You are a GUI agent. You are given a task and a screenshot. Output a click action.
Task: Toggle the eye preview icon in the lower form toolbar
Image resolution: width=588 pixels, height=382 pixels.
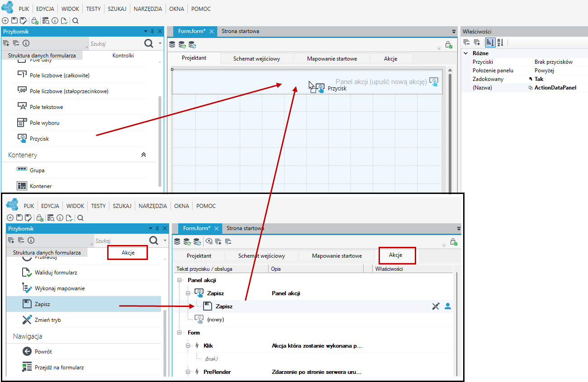pos(209,241)
